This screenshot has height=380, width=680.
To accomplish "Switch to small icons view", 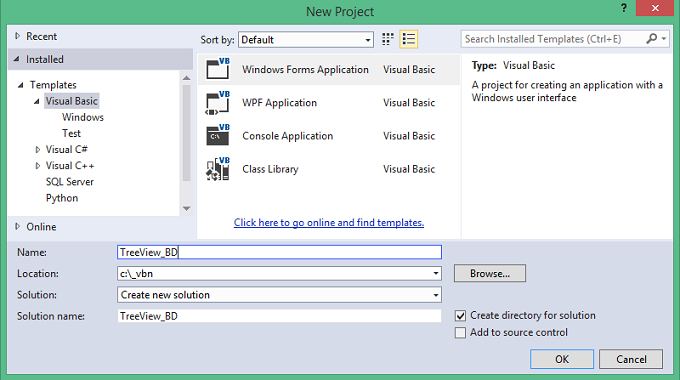I will pyautogui.click(x=388, y=39).
